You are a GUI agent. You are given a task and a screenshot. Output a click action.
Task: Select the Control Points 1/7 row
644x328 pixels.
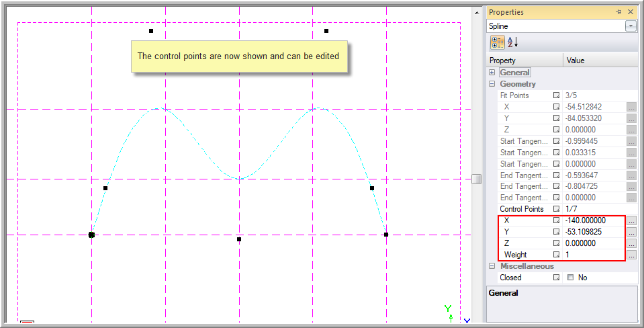click(562, 209)
